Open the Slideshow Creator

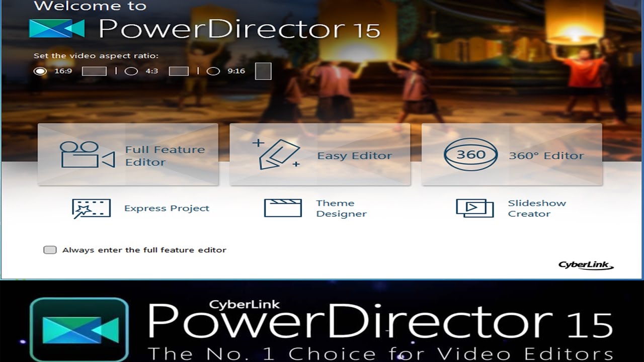click(511, 208)
